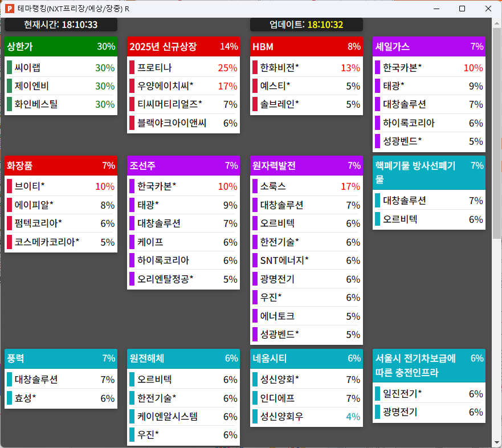Image resolution: width=502 pixels, height=448 pixels.
Task: Click the scrollbar up arrow
Action: point(496,23)
